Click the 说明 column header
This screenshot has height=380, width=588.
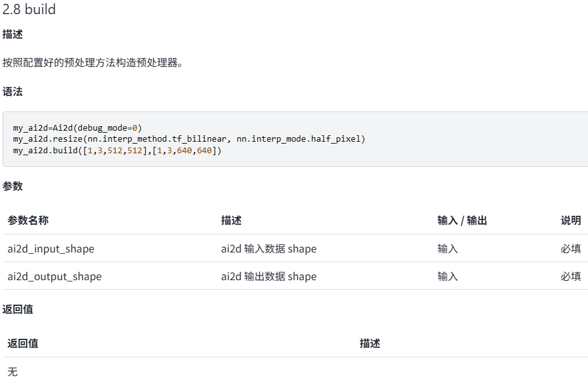pos(571,220)
